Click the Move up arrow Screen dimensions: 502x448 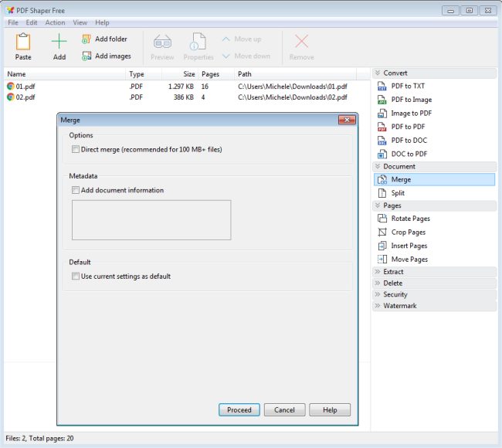[x=226, y=39]
